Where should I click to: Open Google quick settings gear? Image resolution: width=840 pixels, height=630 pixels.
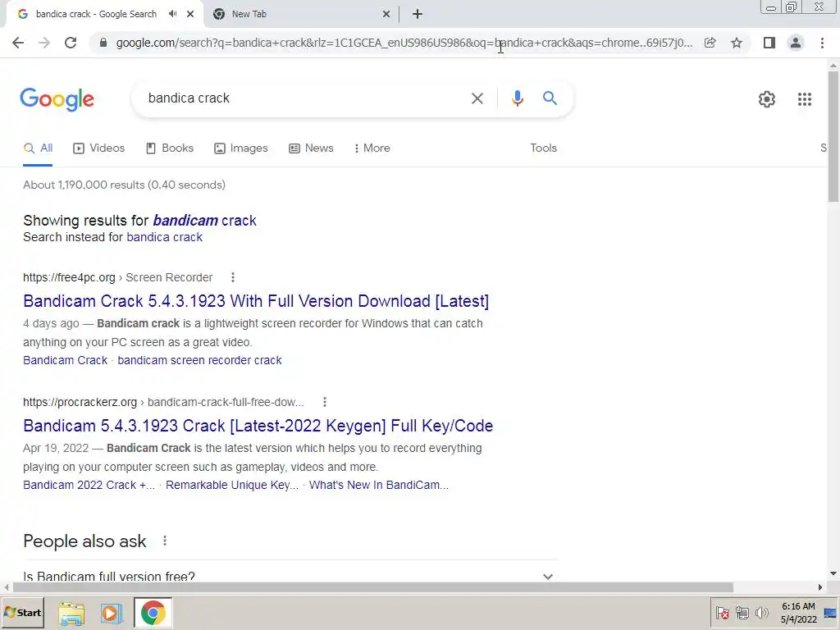(x=767, y=99)
